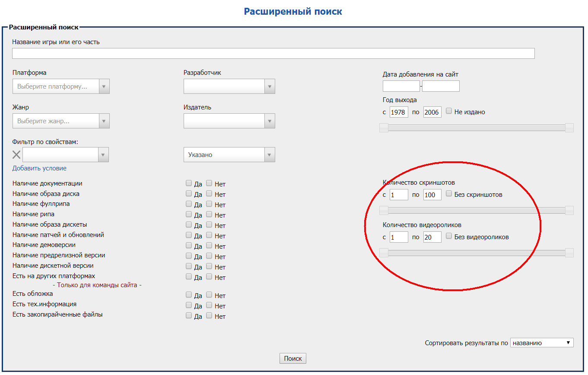The width and height of the screenshot is (588, 375).
Task: Enable Да for Наличие образа дискеты
Action: pos(189,224)
